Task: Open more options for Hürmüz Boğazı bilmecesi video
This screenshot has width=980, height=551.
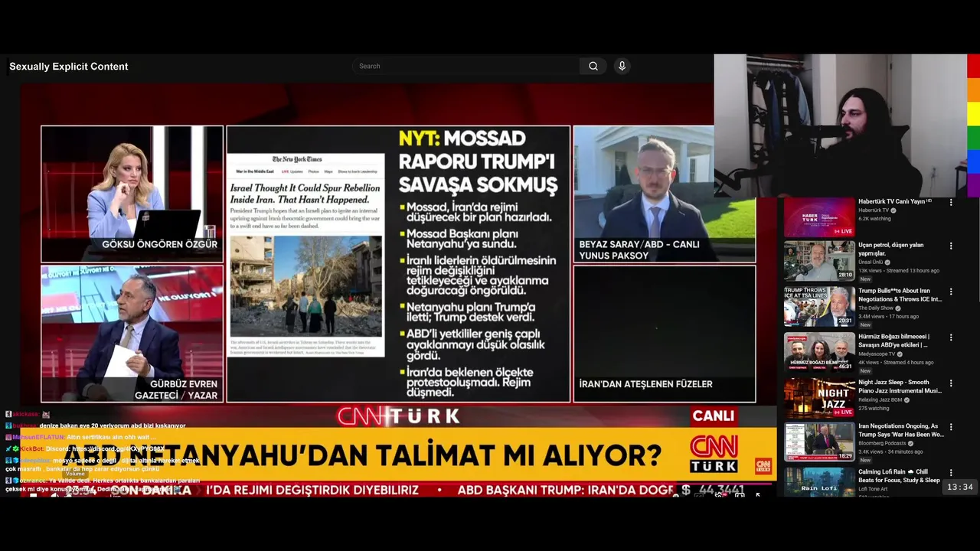Action: click(951, 337)
